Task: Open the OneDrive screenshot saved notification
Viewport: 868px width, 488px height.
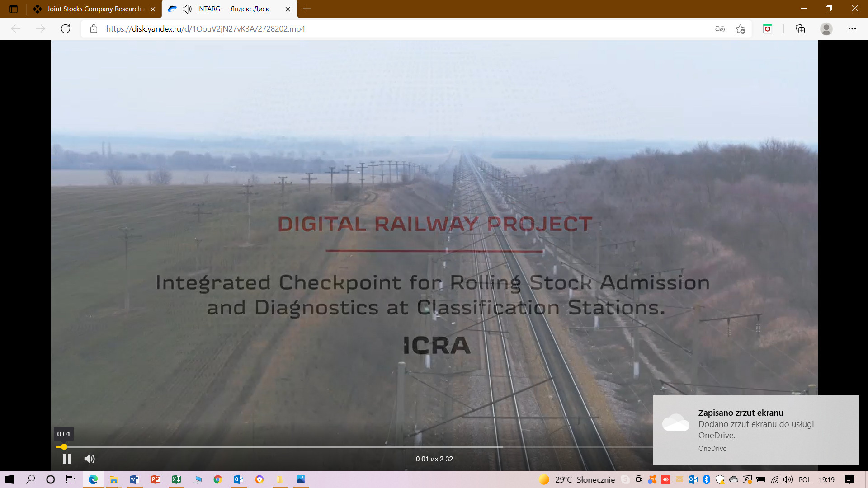Action: (756, 430)
